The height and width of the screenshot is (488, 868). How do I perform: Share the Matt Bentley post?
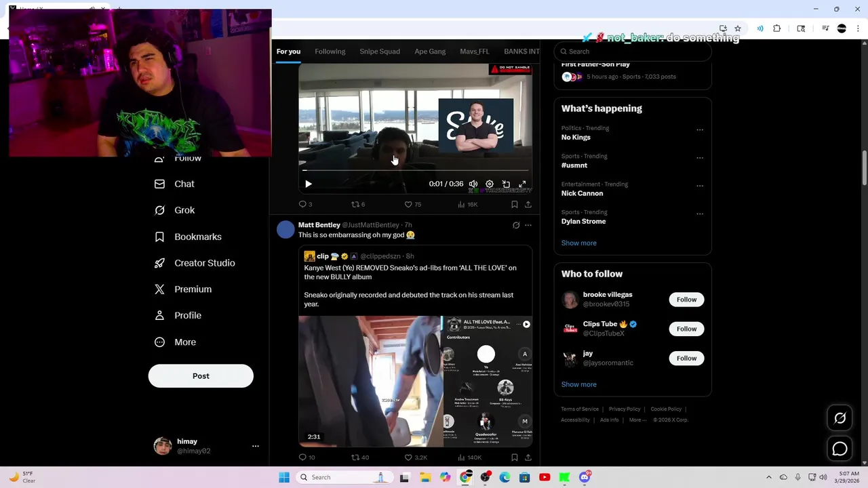(528, 457)
